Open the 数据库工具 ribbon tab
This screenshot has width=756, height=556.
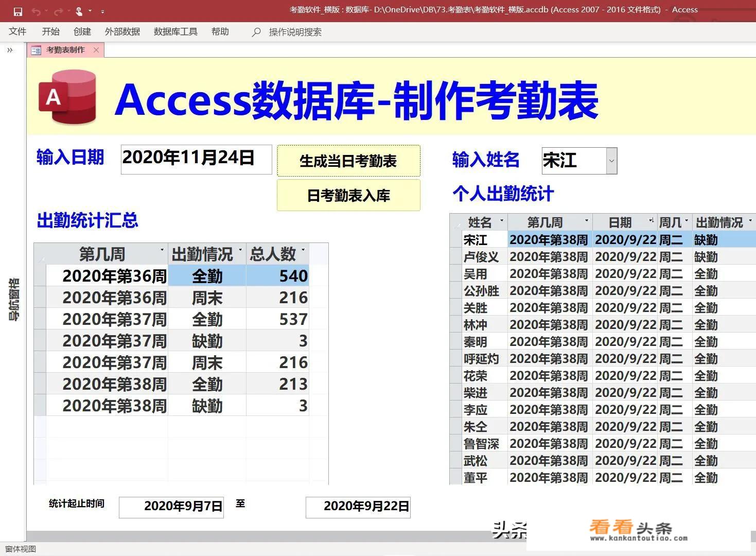[x=175, y=32]
